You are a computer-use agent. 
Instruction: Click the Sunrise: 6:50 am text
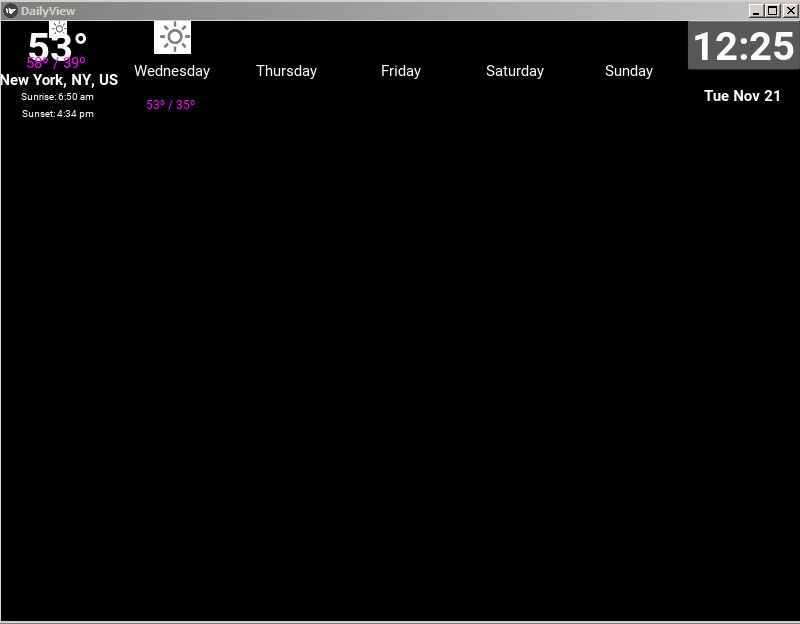click(x=55, y=97)
